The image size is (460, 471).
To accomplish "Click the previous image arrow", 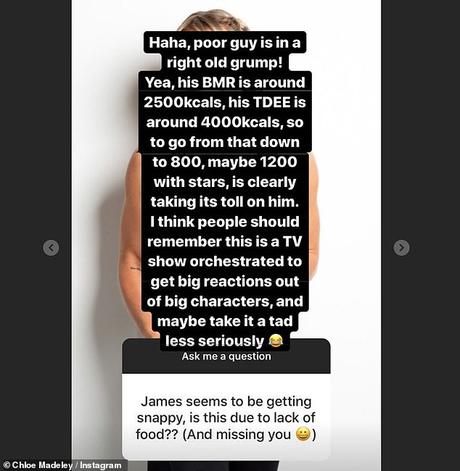I will click(51, 248).
